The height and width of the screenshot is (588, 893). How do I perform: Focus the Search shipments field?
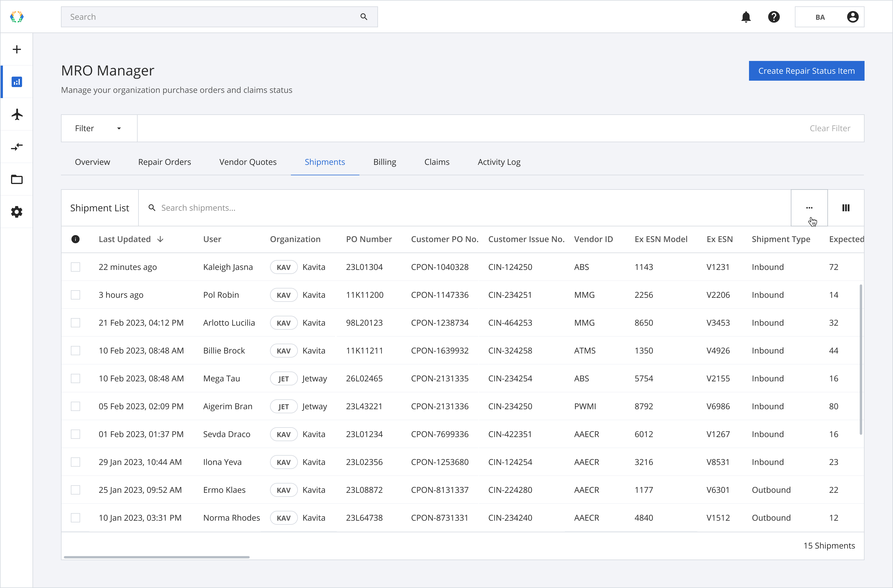point(464,208)
